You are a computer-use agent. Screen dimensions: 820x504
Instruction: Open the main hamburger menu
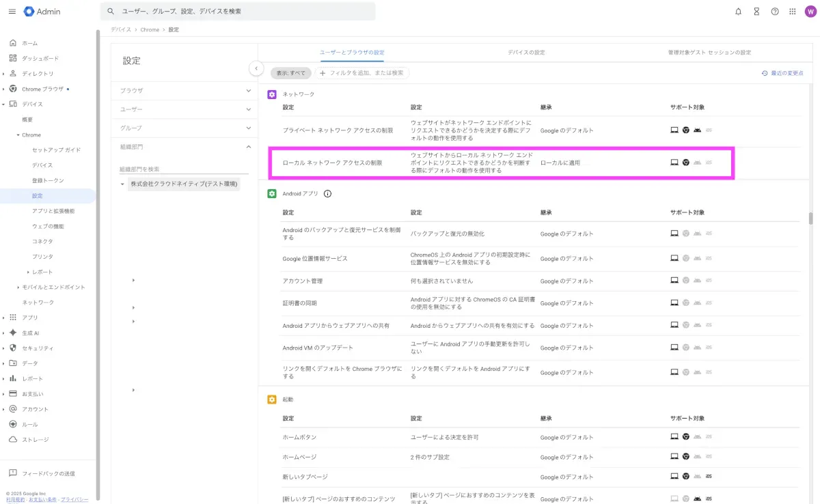[x=12, y=12]
